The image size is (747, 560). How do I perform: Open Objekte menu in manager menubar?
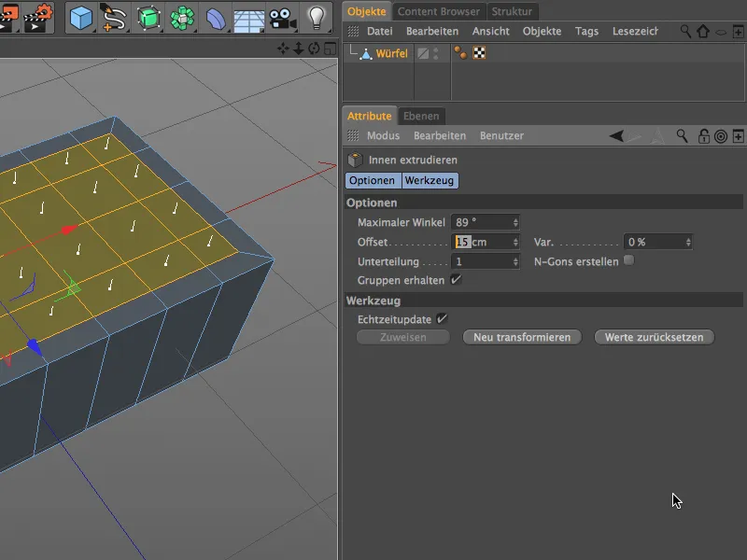pos(542,32)
